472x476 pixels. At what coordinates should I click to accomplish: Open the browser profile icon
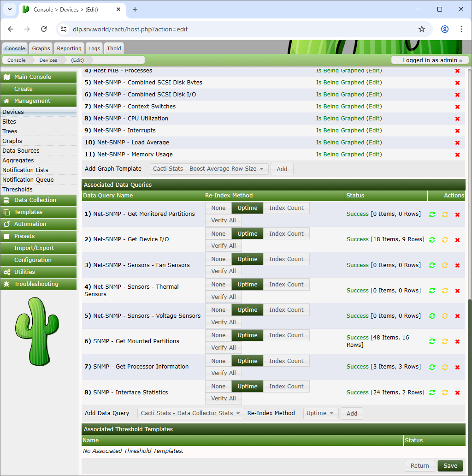point(445,29)
